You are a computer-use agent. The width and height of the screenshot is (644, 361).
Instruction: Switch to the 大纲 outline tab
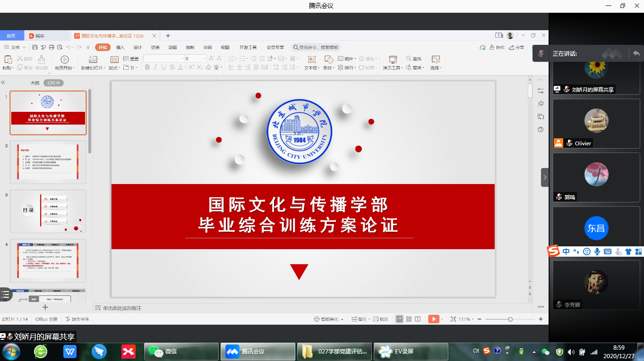[35, 83]
